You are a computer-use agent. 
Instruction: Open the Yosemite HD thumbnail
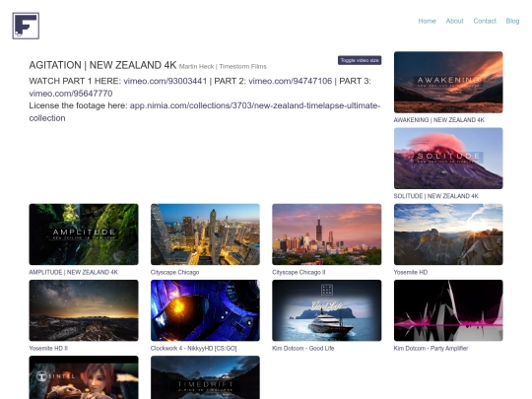click(448, 234)
